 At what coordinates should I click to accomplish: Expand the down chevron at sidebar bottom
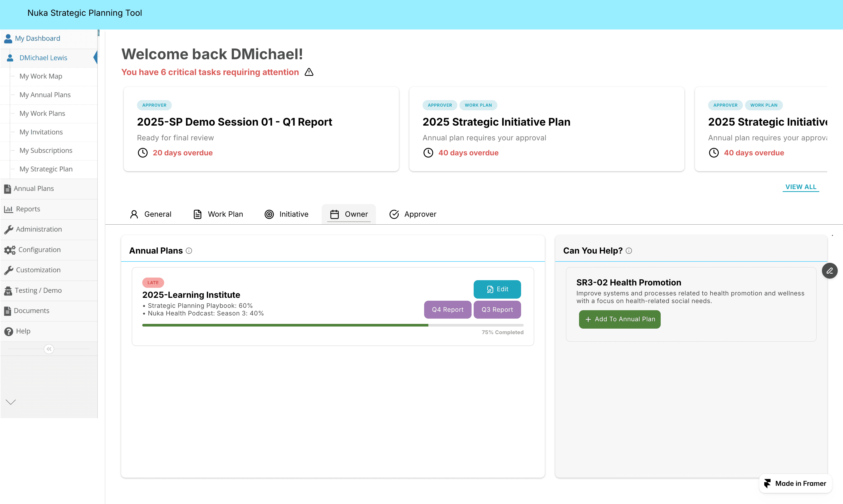point(11,402)
